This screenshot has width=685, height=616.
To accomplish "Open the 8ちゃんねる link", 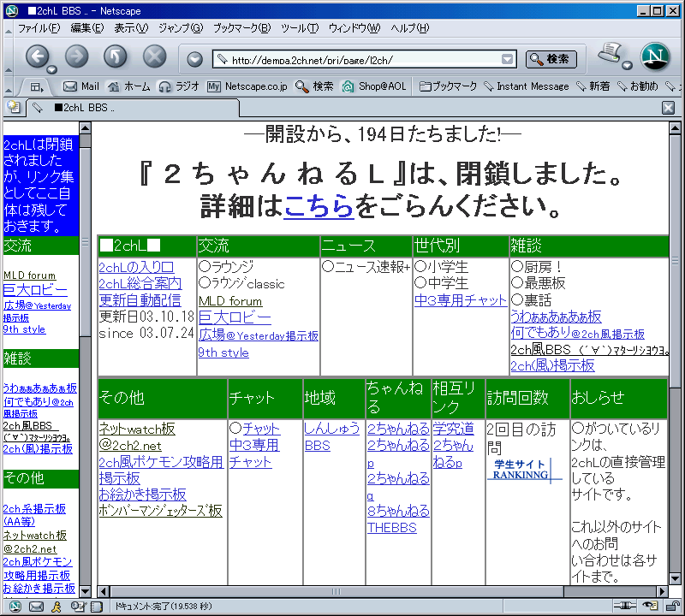I will point(398,511).
